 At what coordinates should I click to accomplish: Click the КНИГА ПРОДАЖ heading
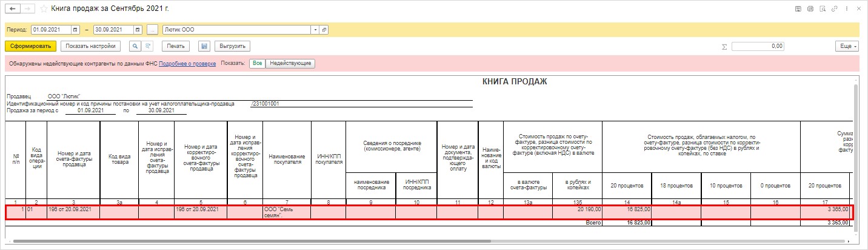(x=515, y=82)
